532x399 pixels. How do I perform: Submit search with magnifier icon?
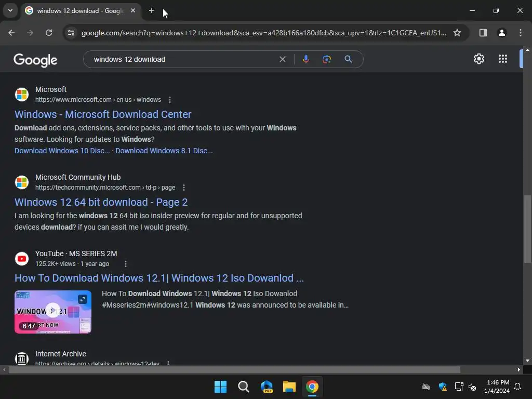[348, 59]
